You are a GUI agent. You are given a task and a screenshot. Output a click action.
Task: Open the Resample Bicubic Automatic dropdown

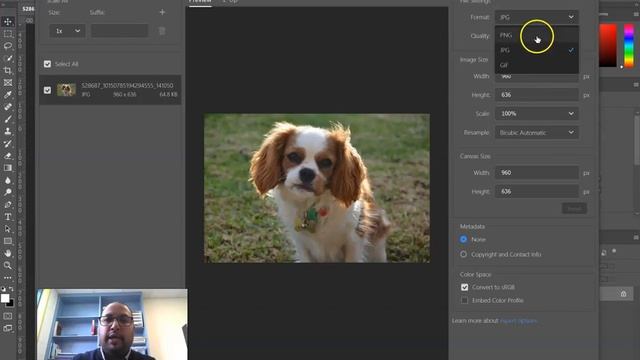click(537, 132)
